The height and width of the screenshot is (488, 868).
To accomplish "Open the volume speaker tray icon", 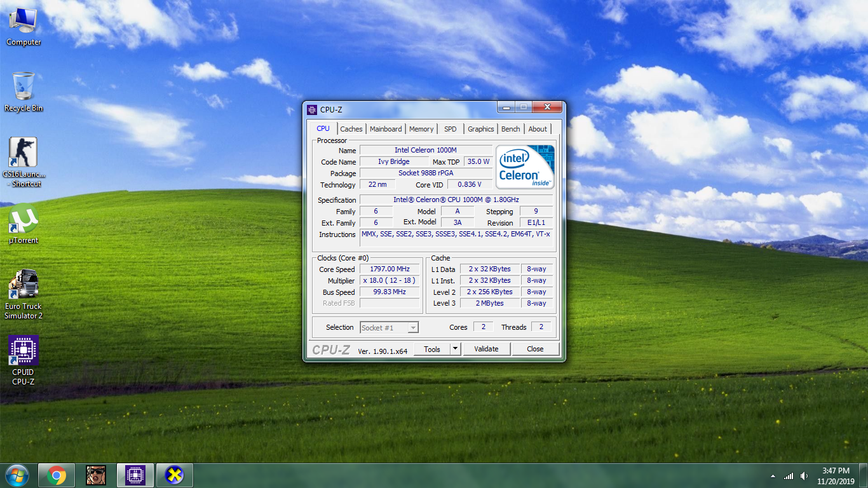I will (804, 476).
